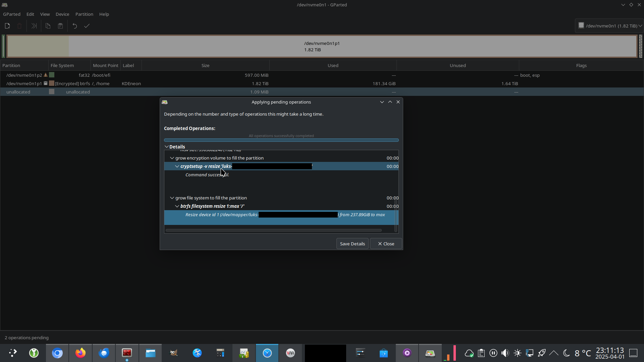Sort by the File System column header

coord(69,65)
